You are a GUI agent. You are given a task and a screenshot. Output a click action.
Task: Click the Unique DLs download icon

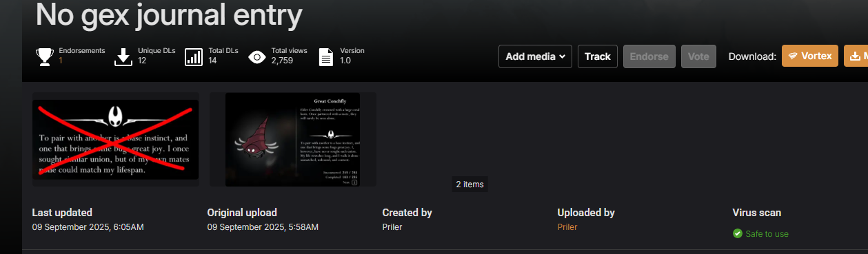[123, 56]
